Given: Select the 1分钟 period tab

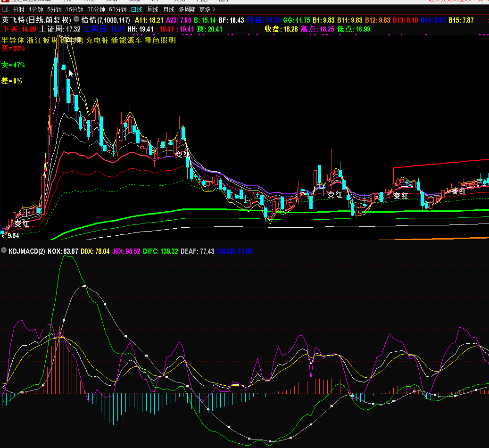Looking at the screenshot, I should (36, 10).
